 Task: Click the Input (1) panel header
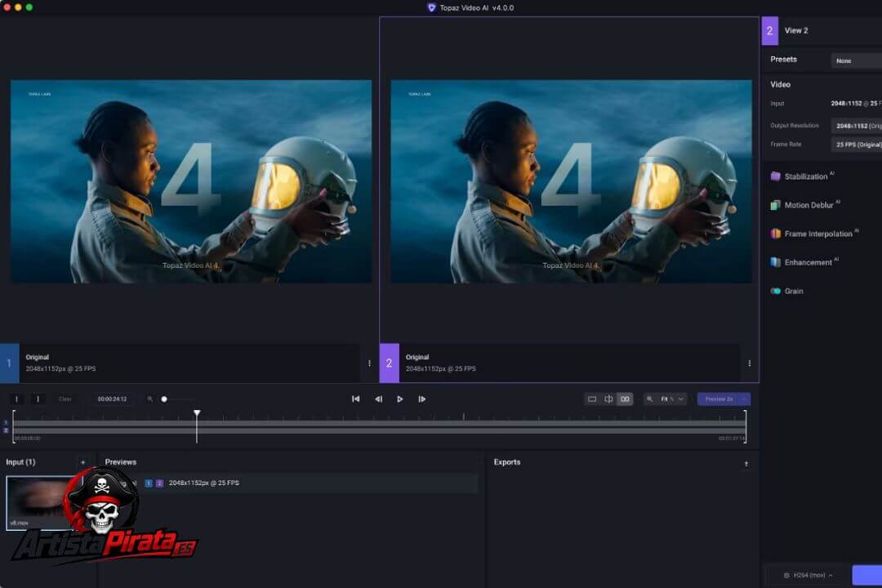click(x=20, y=462)
